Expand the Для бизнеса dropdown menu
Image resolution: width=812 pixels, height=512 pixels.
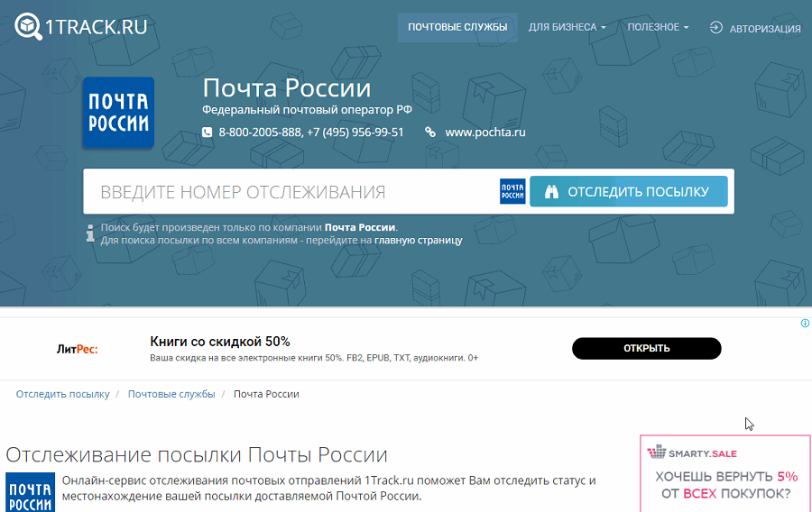pyautogui.click(x=567, y=27)
